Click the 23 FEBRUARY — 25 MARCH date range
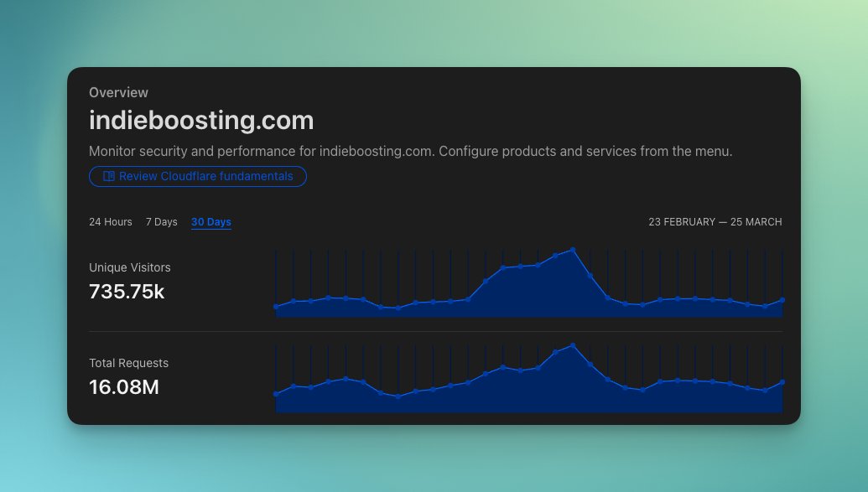Screen dimensions: 868x492 (715, 222)
